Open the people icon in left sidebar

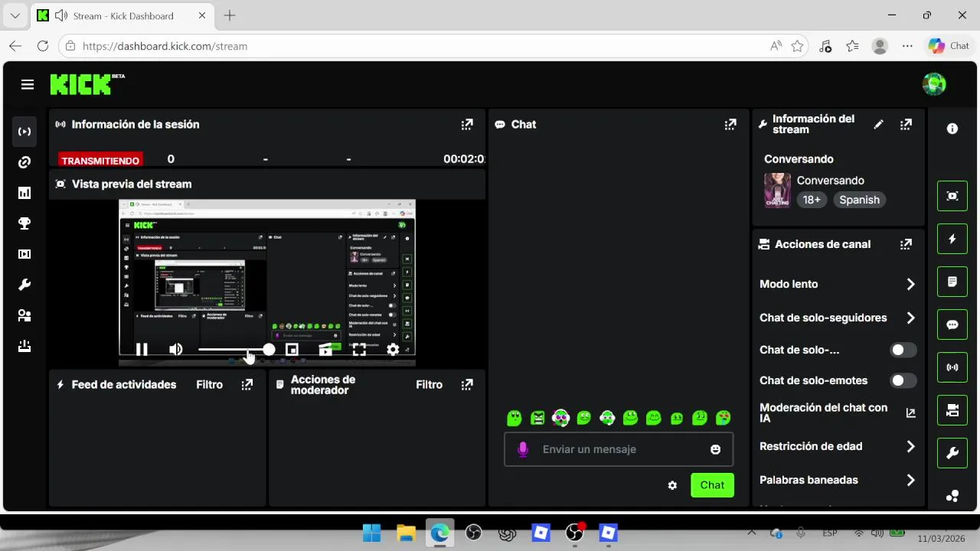point(24,315)
